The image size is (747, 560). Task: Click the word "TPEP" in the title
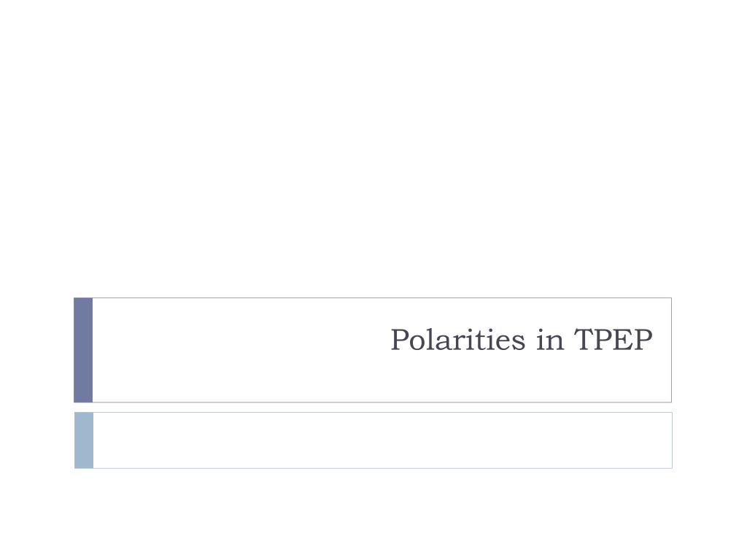coord(613,340)
